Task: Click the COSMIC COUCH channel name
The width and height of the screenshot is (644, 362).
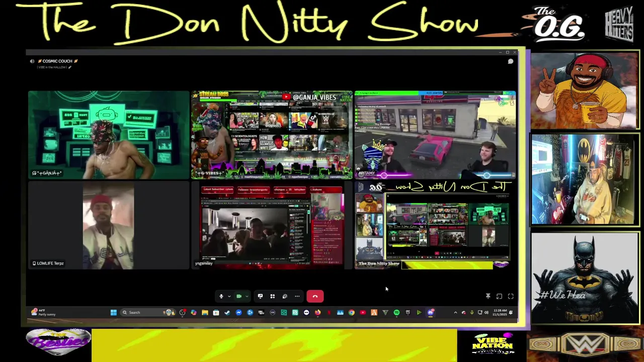Action: pos(57,61)
